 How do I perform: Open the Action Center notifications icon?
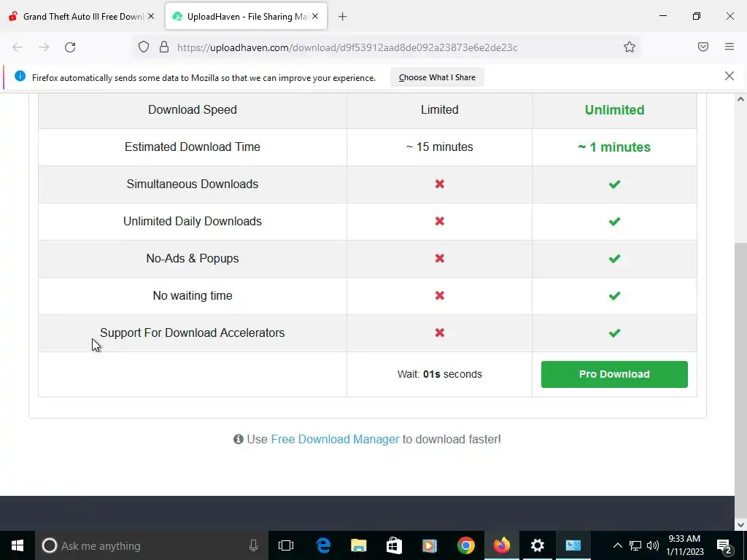tap(724, 545)
